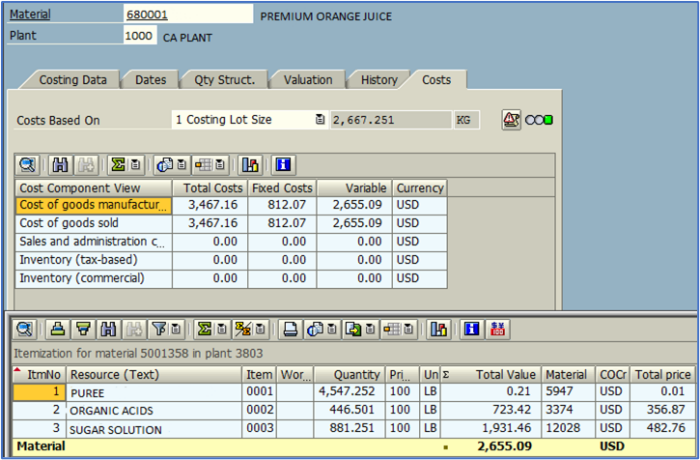Select the PUREE item row

point(354,392)
